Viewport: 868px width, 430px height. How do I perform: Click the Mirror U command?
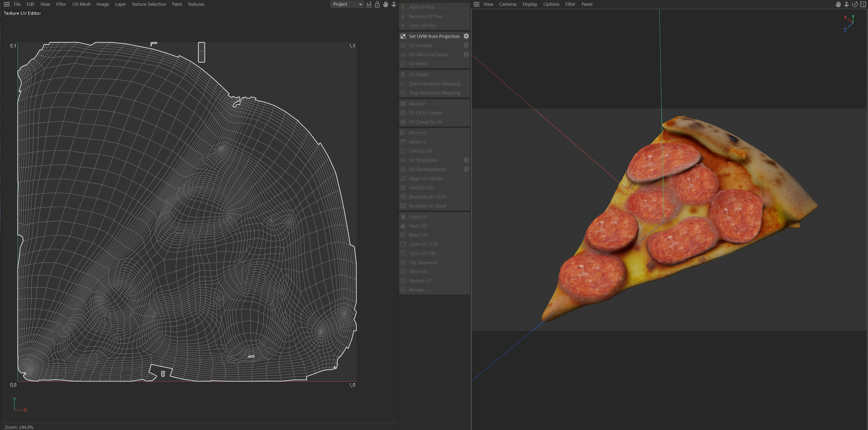point(418,132)
